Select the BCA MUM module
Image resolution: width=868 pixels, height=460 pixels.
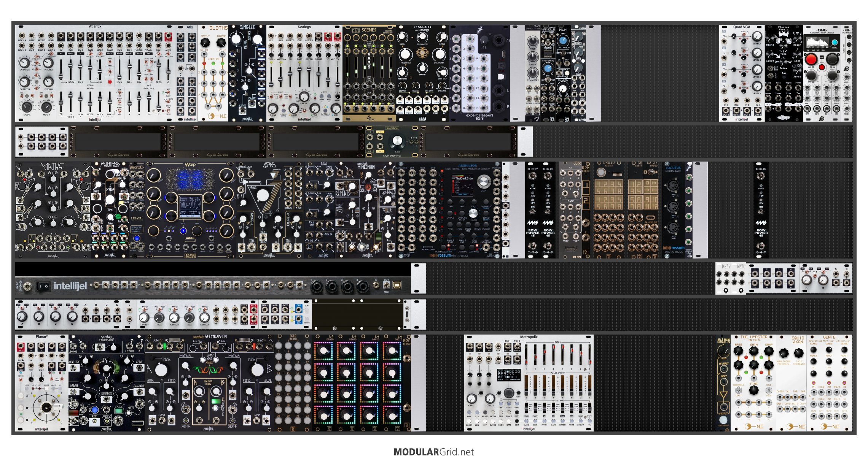tap(563, 73)
